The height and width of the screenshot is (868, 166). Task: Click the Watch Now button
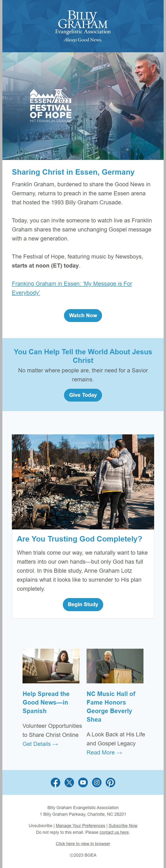[83, 315]
